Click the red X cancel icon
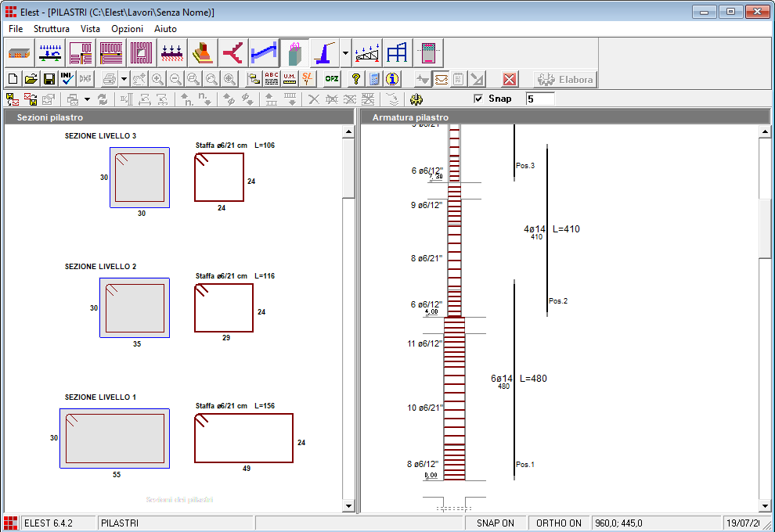Image resolution: width=775 pixels, height=532 pixels. point(510,79)
